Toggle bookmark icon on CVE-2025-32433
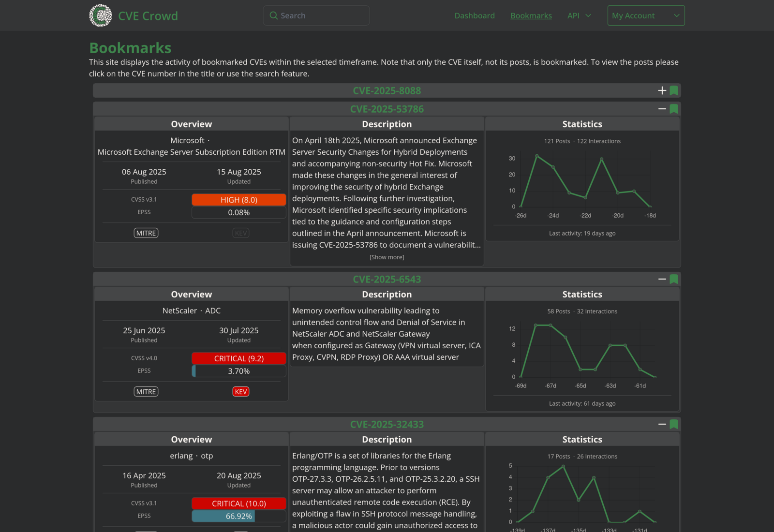This screenshot has width=774, height=532. tap(674, 425)
